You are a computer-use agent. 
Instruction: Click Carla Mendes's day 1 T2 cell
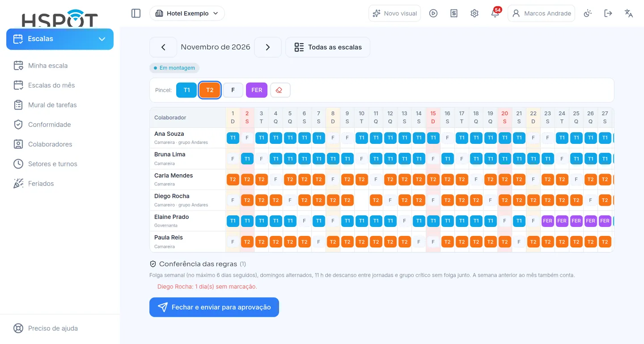click(x=233, y=180)
